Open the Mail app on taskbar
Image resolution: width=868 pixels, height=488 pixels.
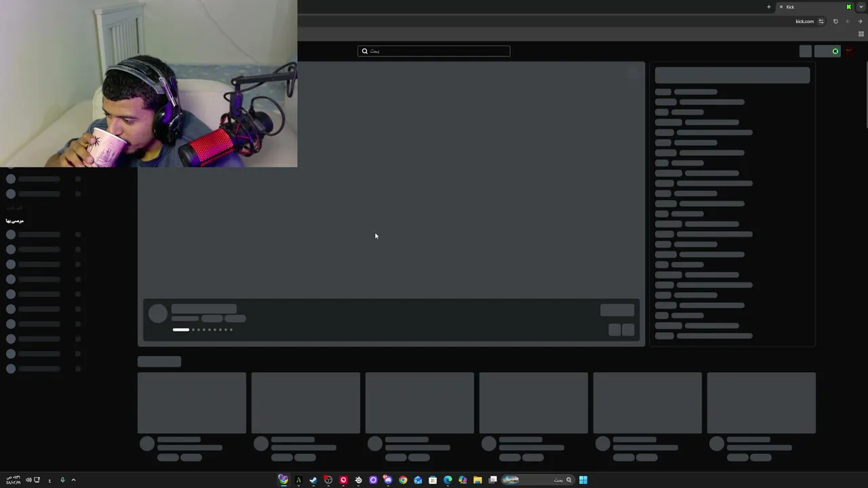point(418,480)
